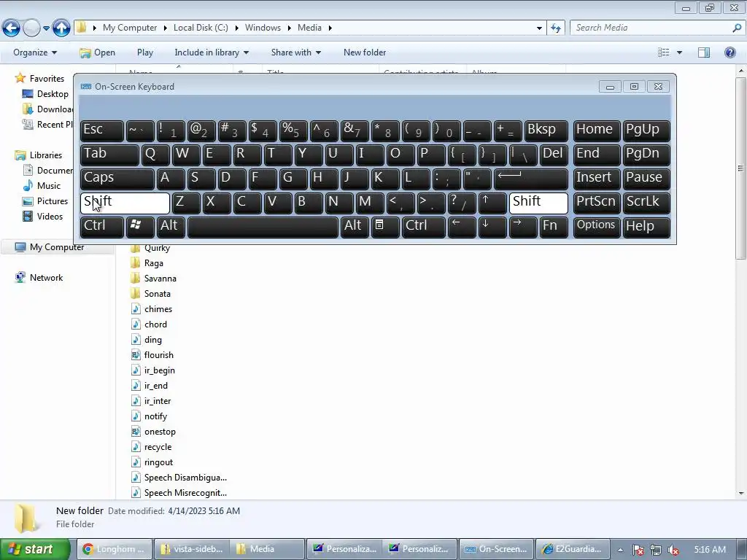747x560 pixels.
Task: Click the Bksp key
Action: pos(546,131)
